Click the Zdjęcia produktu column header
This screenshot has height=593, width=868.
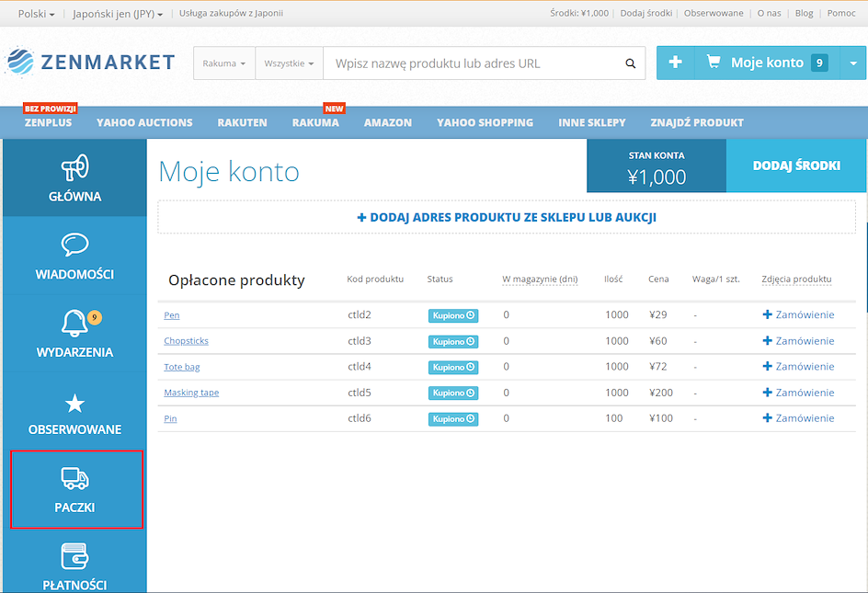(796, 279)
